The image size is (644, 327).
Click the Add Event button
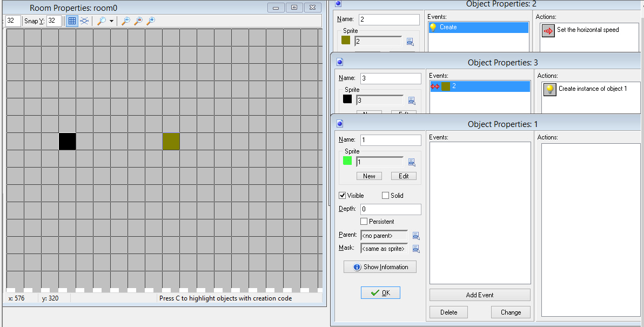click(480, 295)
